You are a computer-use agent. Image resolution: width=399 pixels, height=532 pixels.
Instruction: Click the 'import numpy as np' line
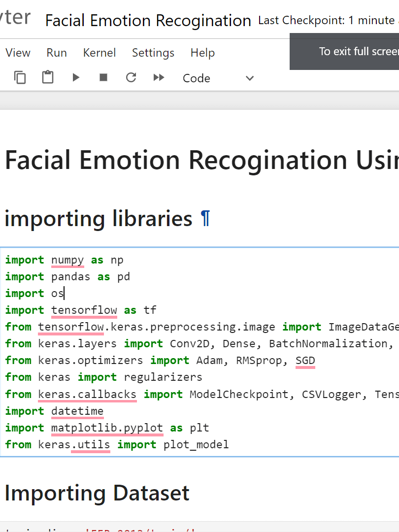pos(65,260)
